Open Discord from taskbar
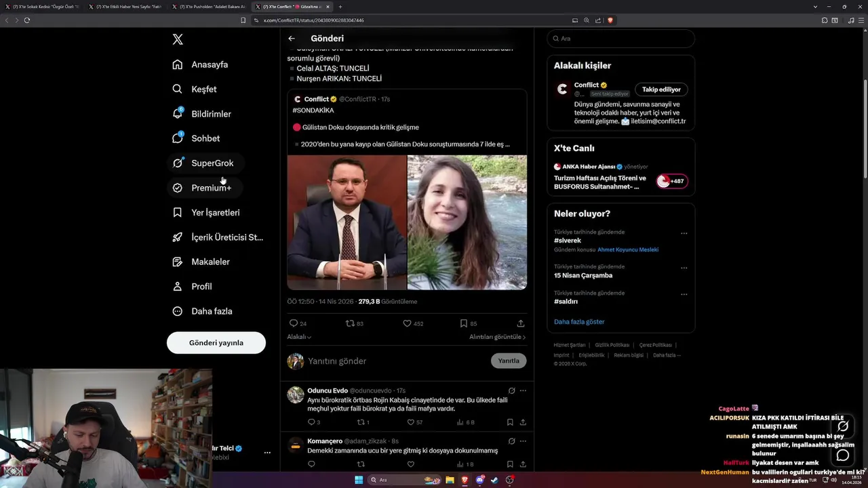868x488 pixels. [x=480, y=480]
